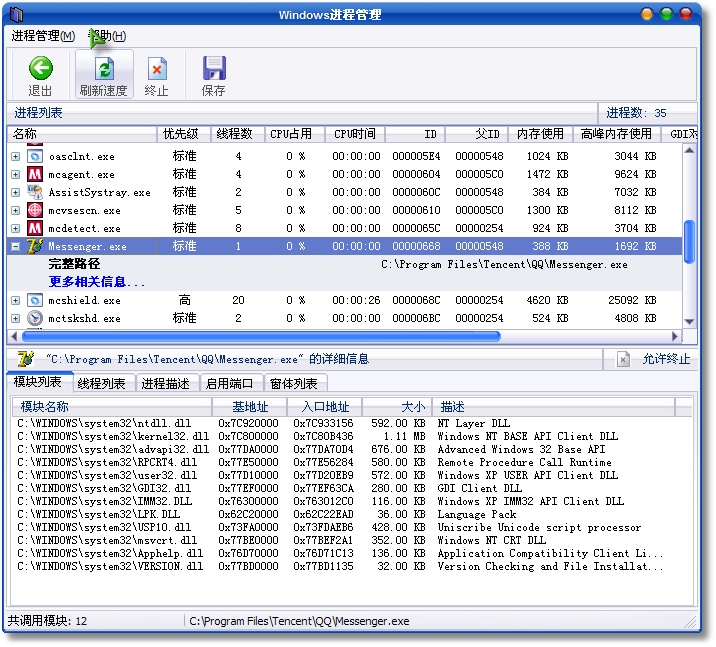Image resolution: width=716 pixels, height=647 pixels.
Task: Click the process list horizontal scrollbar thumb
Action: click(261, 337)
